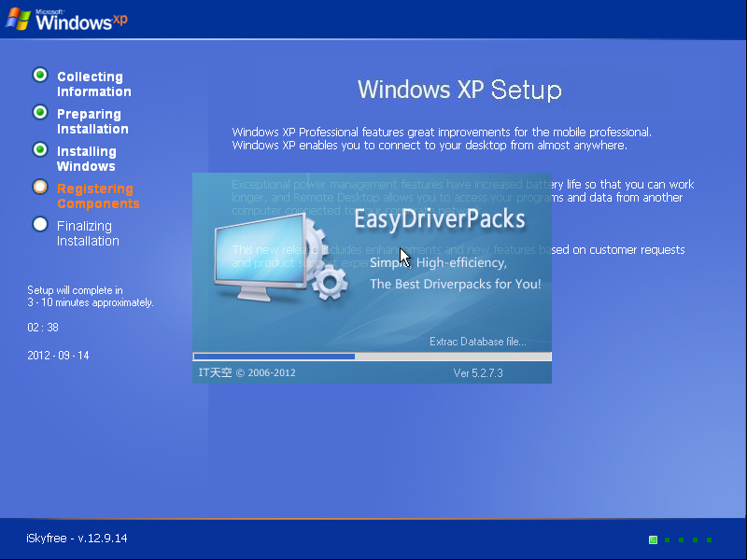Click the paragraph starting "Windows XP Professional features"
Image resolution: width=747 pixels, height=560 pixels.
tap(442, 138)
